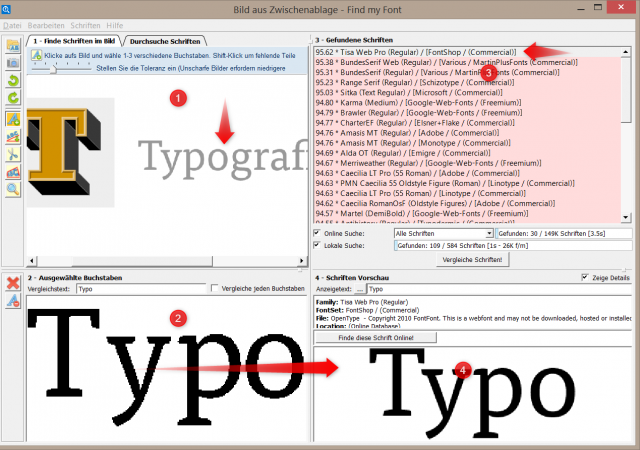The height and width of the screenshot is (450, 640).
Task: Click the font results vertical scrollbar thumb
Action: point(626,89)
